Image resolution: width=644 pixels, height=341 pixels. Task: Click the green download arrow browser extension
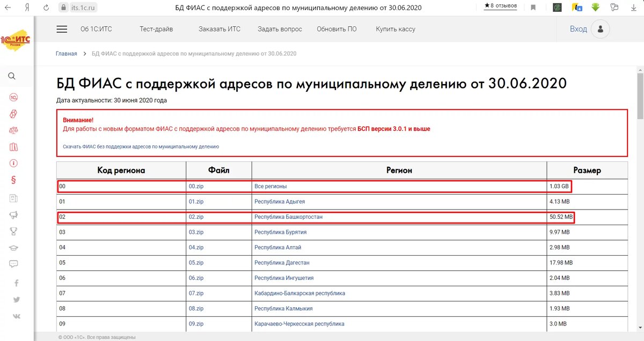click(x=596, y=8)
